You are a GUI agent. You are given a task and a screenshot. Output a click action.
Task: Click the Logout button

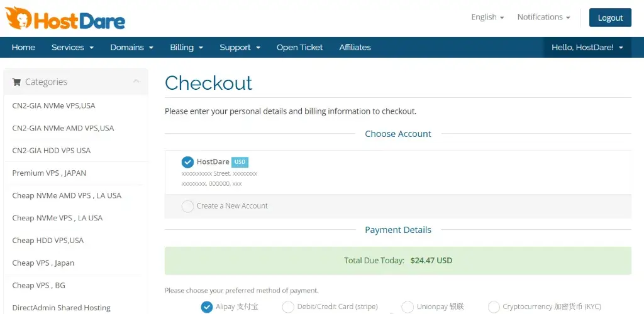(x=610, y=18)
